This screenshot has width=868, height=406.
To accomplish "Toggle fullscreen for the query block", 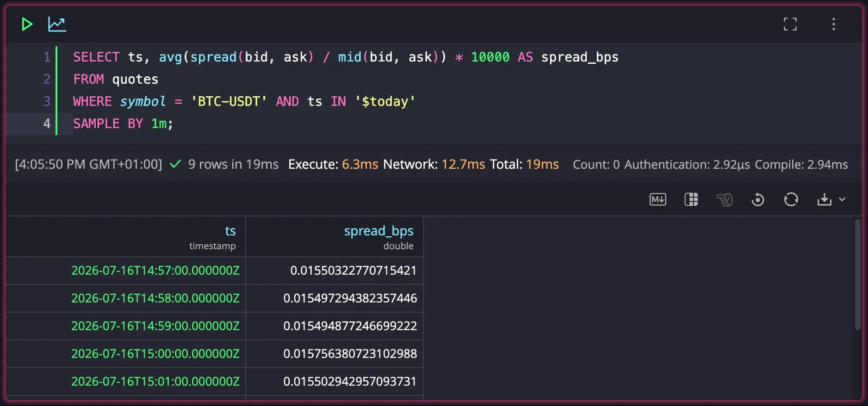I will click(x=790, y=24).
